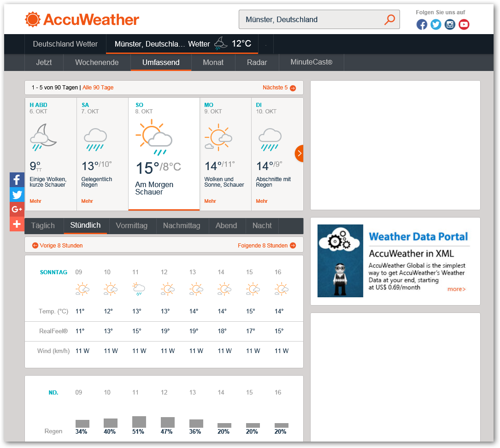
Task: Share via Google Plus sidebar button
Action: [17, 209]
